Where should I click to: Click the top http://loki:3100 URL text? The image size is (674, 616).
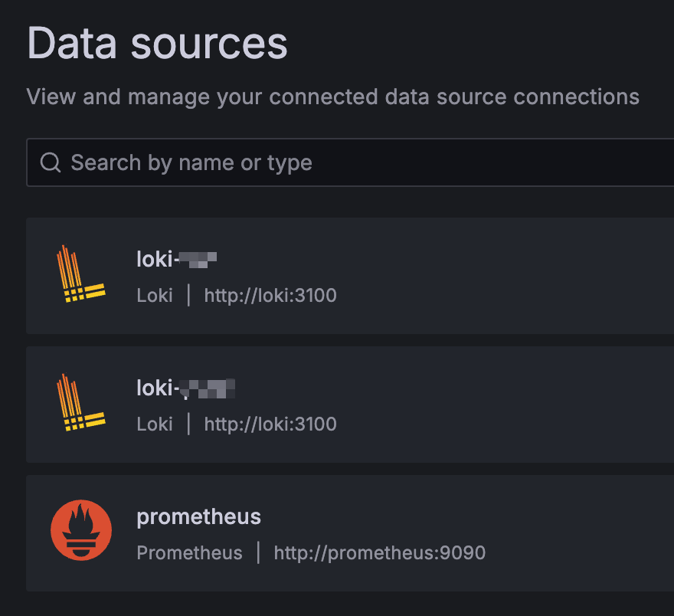point(270,295)
